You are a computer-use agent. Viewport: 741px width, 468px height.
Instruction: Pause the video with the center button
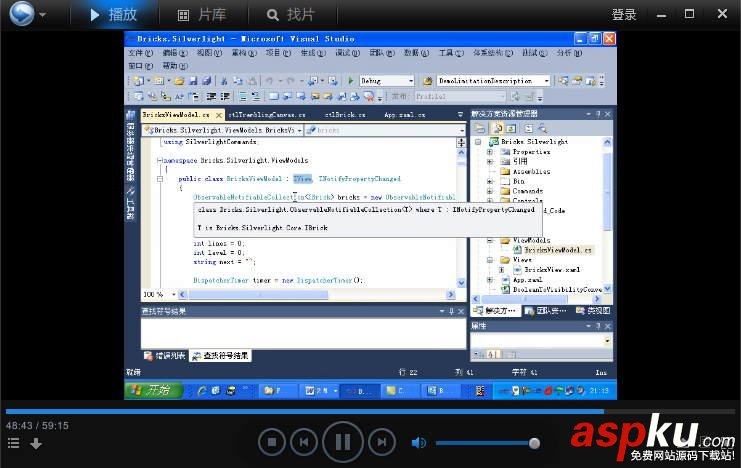pyautogui.click(x=342, y=441)
